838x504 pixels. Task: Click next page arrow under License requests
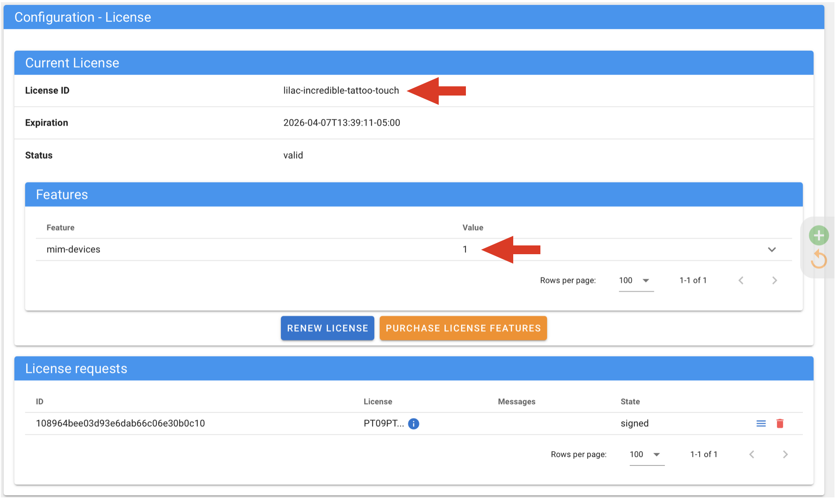[785, 454]
